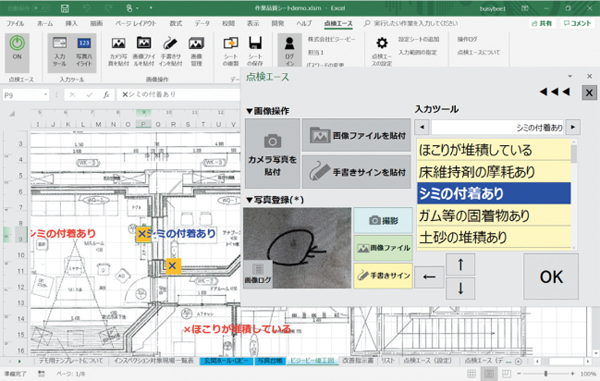
Task: Click the up arrow ↑ button
Action: [460, 264]
